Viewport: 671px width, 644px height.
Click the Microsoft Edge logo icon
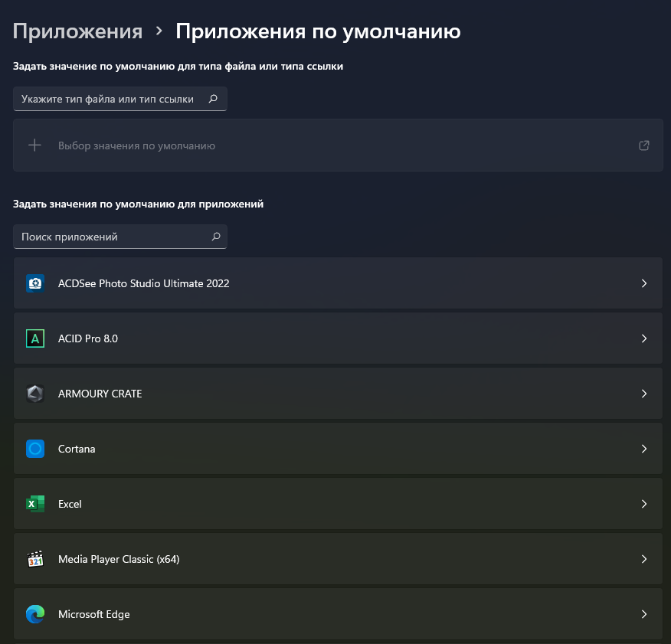pyautogui.click(x=35, y=614)
